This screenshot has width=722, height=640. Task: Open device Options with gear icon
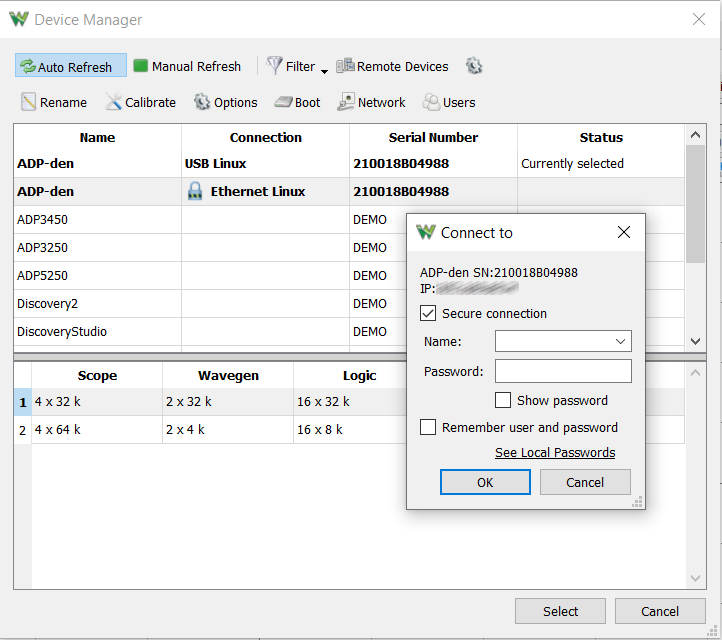226,102
